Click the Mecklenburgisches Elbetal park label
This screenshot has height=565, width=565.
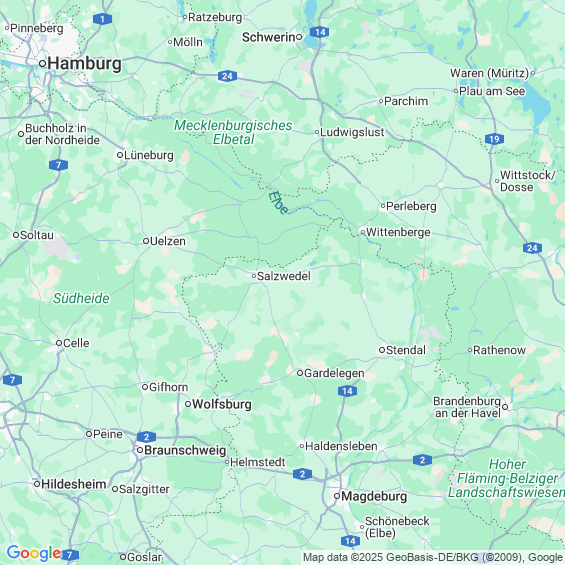233,132
